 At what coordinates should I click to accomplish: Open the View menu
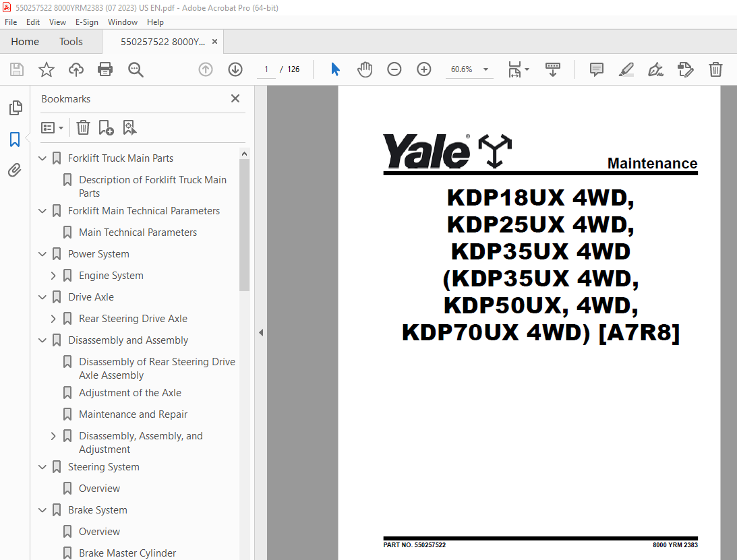coord(57,22)
